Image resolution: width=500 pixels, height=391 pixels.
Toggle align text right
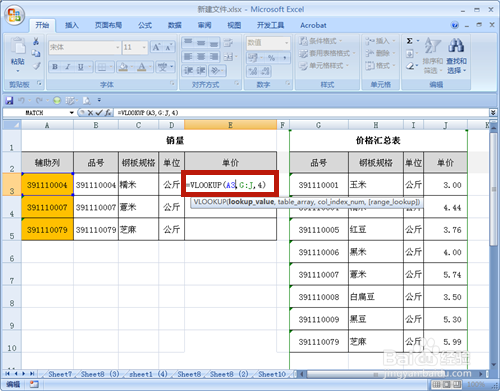[214, 57]
